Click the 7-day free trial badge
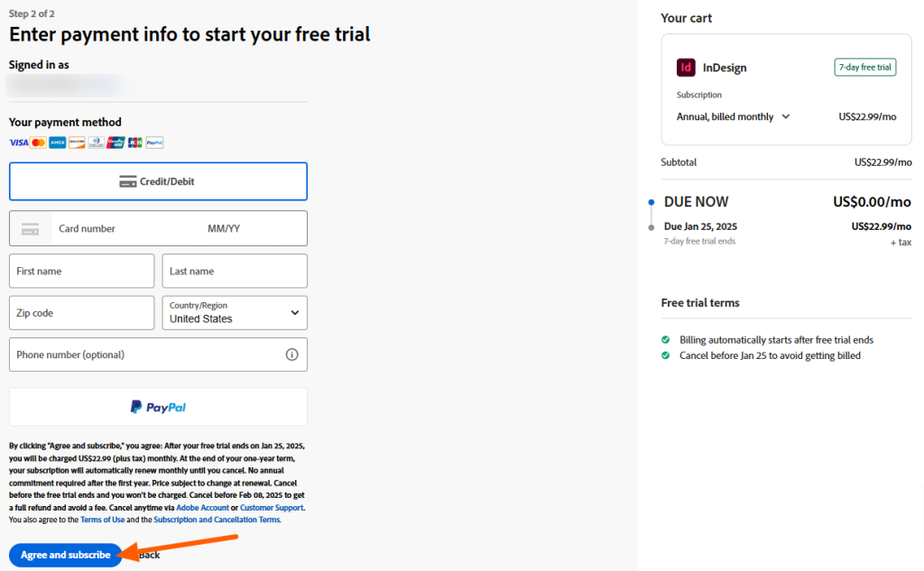This screenshot has height=571, width=924. point(865,67)
